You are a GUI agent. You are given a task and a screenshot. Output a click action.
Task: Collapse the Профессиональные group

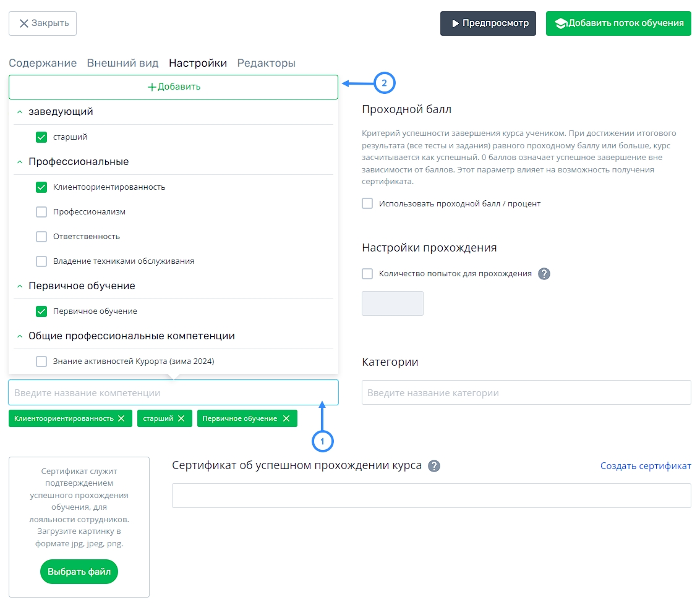pyautogui.click(x=20, y=162)
